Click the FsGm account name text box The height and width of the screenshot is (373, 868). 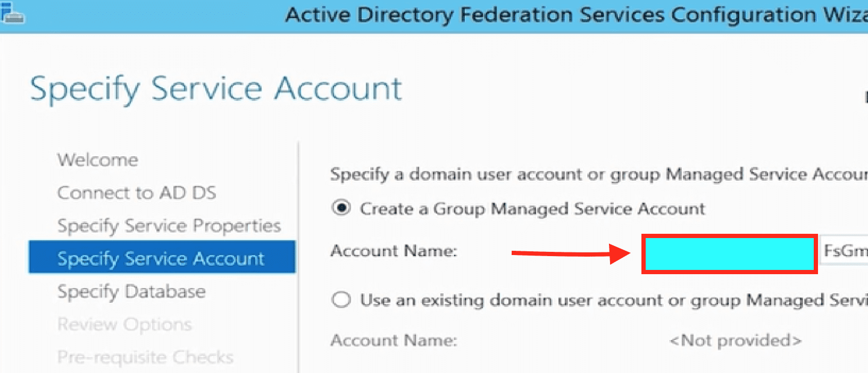click(844, 250)
